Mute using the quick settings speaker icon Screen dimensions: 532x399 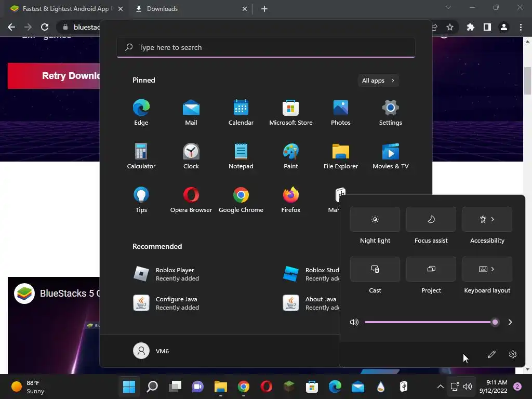tap(354, 322)
